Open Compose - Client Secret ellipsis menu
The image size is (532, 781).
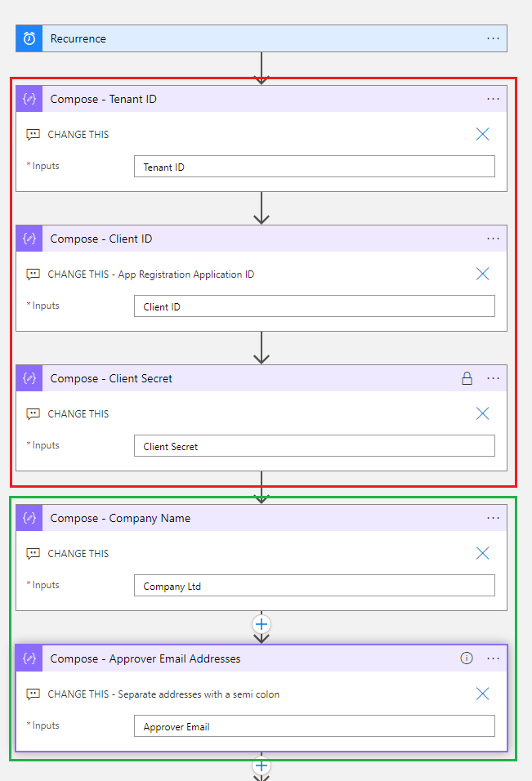coord(493,378)
